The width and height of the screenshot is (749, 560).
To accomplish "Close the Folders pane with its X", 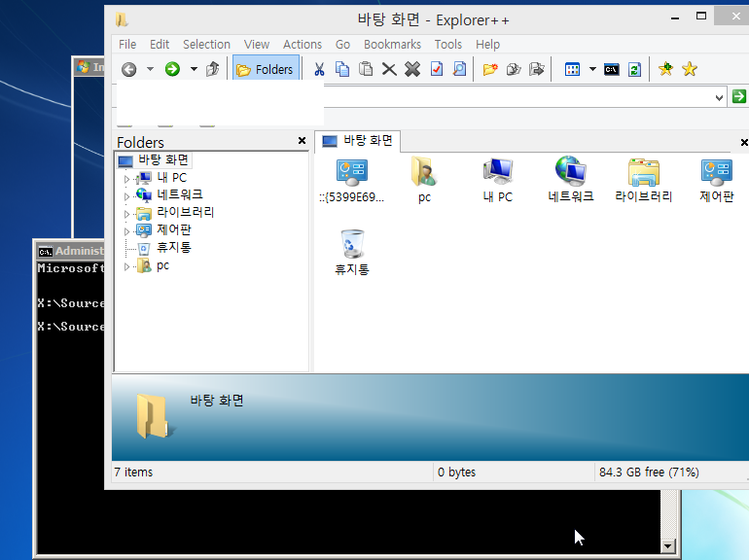I will (x=302, y=142).
